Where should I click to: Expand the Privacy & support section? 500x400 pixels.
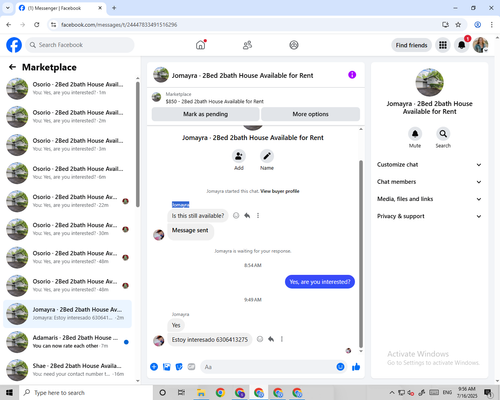pyautogui.click(x=429, y=216)
